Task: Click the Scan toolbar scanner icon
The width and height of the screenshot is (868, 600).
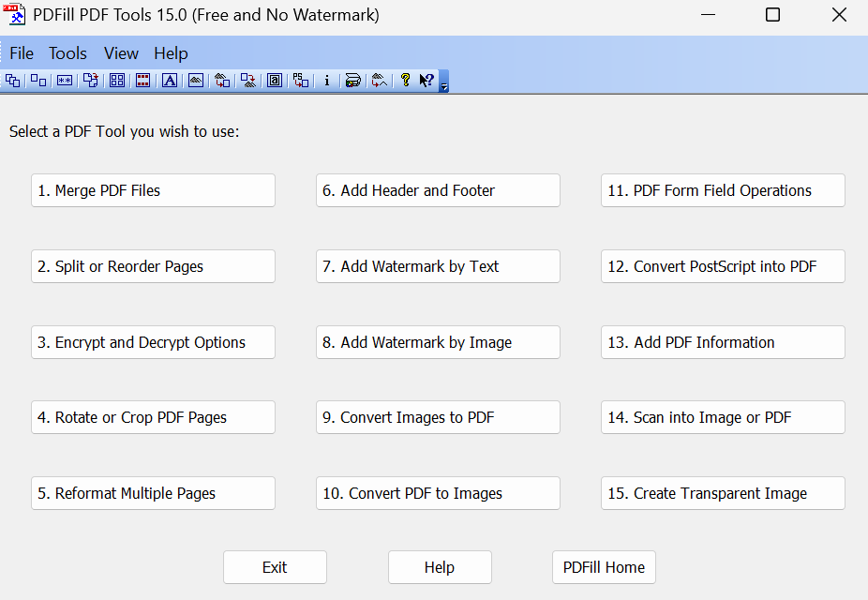Action: 353,81
